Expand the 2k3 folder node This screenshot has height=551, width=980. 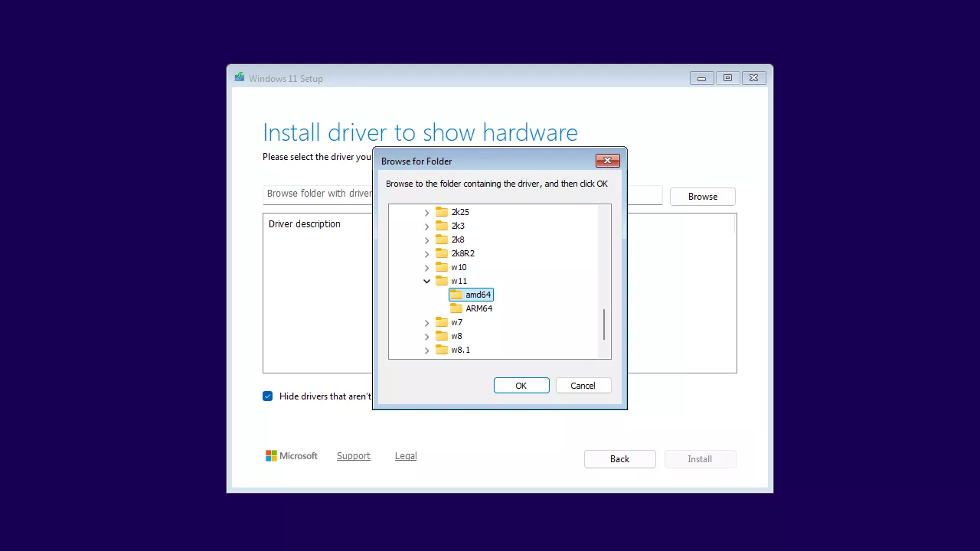(x=427, y=226)
